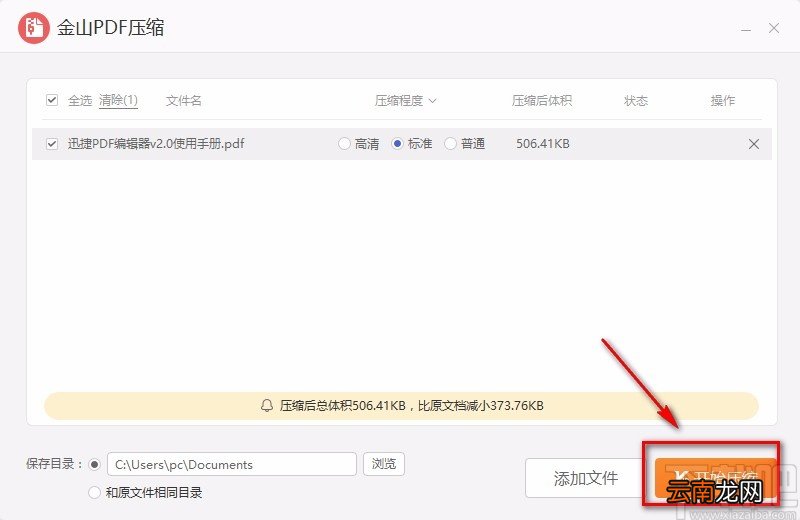Image resolution: width=800 pixels, height=520 pixels.
Task: Remove the file row with the X icon
Action: tap(754, 144)
